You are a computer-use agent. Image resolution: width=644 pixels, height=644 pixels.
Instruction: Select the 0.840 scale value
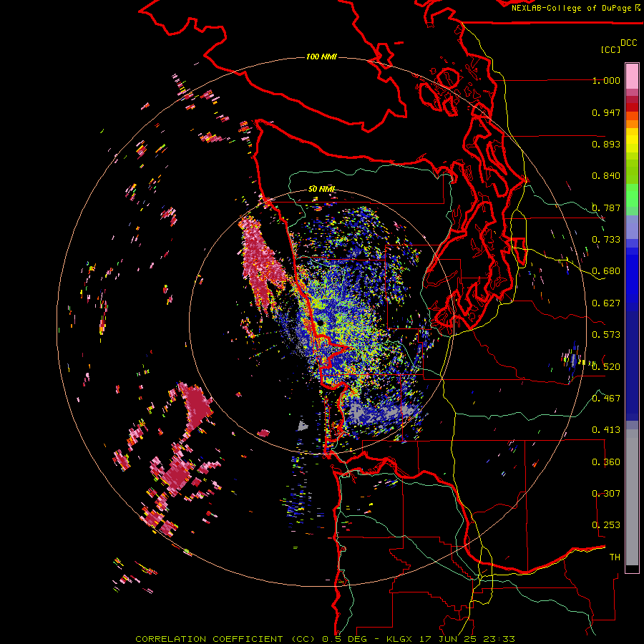[x=606, y=176]
